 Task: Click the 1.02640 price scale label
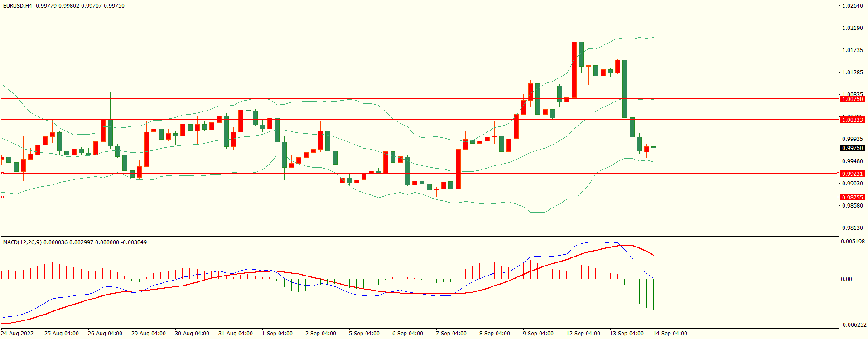tap(852, 6)
